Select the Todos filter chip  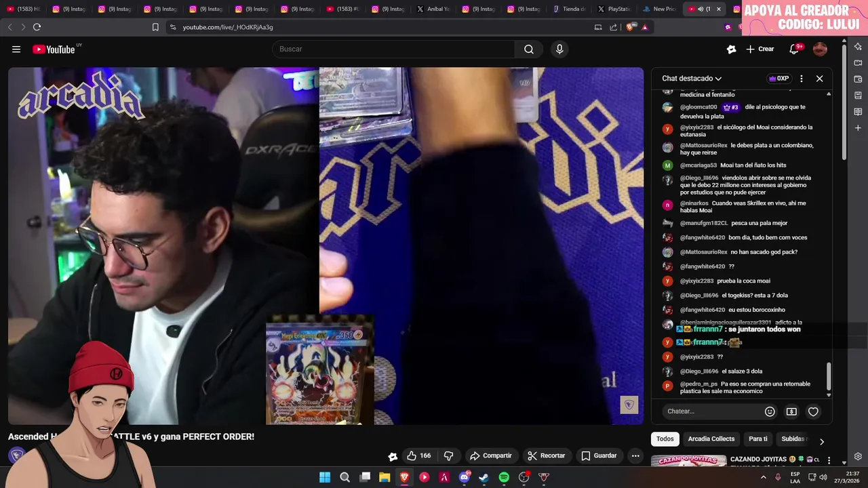[665, 439]
